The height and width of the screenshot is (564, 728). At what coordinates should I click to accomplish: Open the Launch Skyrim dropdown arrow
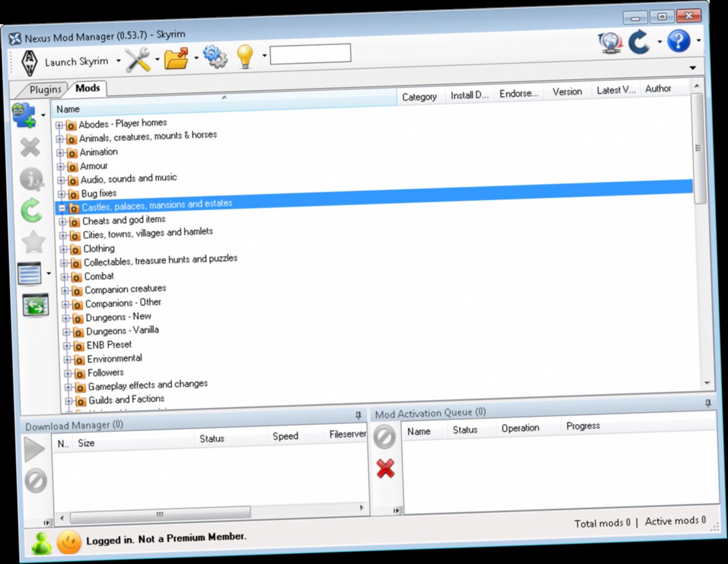point(118,61)
